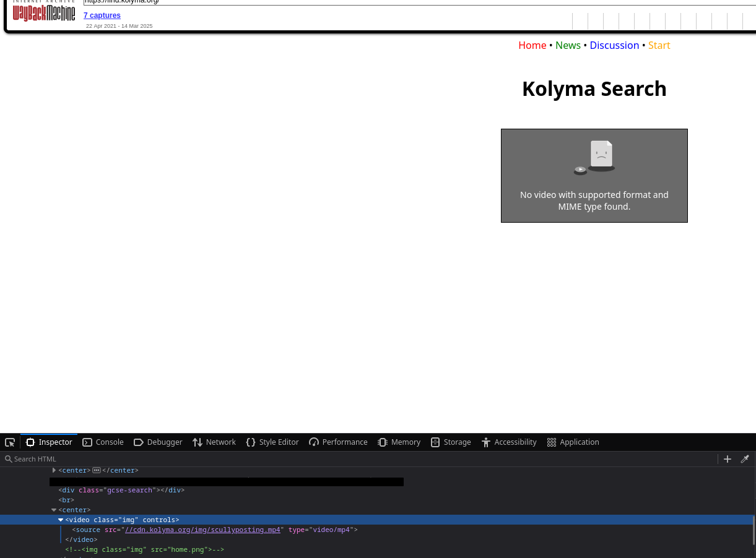The image size is (756, 558).
Task: Click the Wayback Machine logo
Action: point(44,12)
